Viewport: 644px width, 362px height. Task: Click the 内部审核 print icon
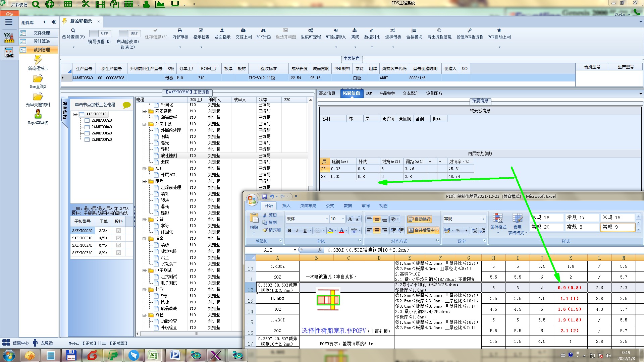180,31
